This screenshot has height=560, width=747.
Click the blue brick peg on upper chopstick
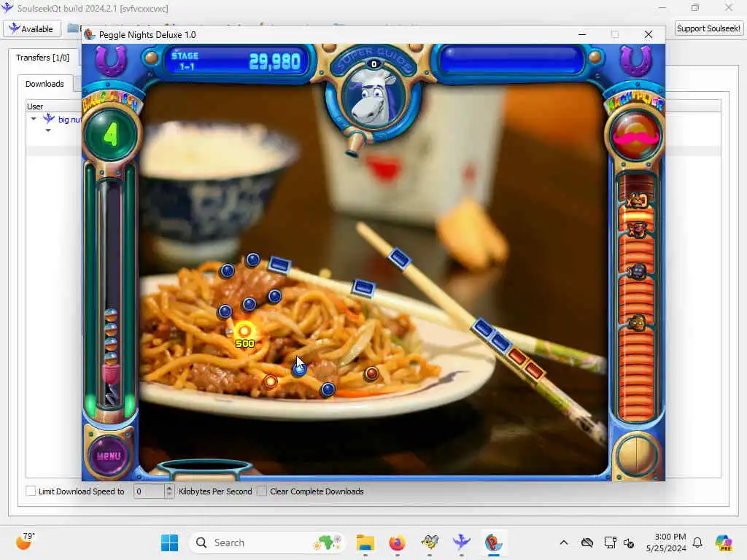399,259
